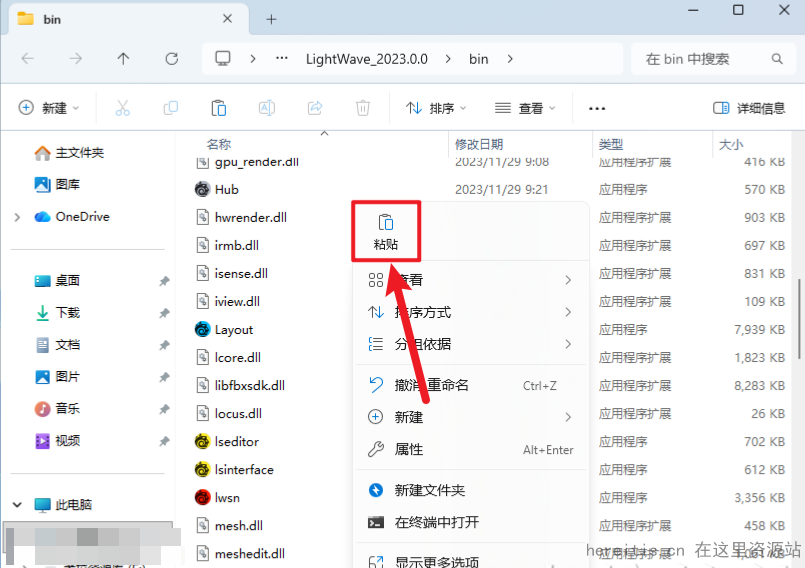Select the irmb.dll file

(236, 245)
